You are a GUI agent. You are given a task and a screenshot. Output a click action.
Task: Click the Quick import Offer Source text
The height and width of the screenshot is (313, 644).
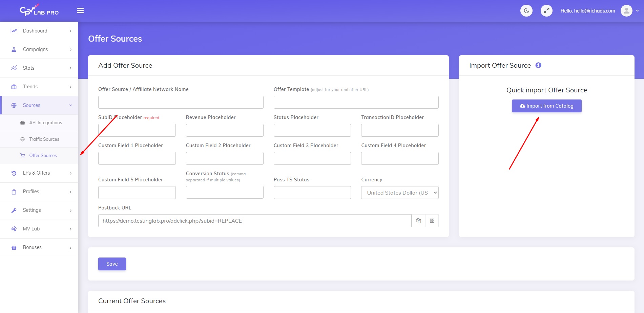click(x=546, y=90)
